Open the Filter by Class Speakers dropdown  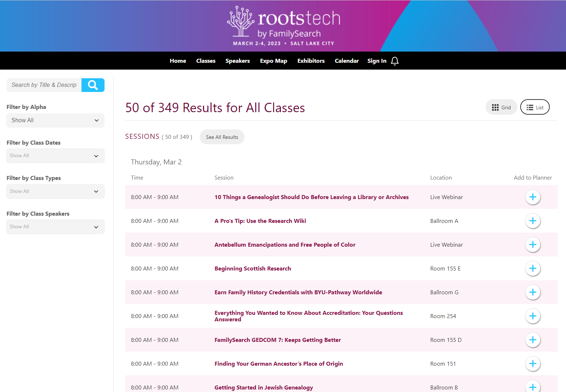coord(56,227)
